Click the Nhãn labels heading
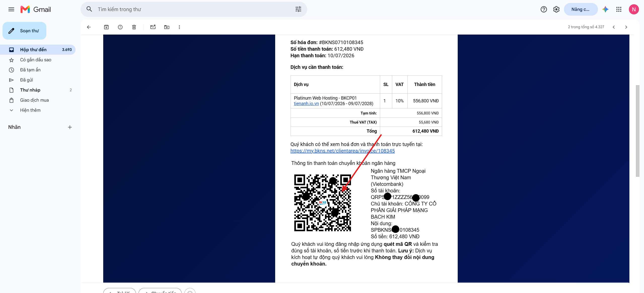The height and width of the screenshot is (293, 644). click(14, 127)
